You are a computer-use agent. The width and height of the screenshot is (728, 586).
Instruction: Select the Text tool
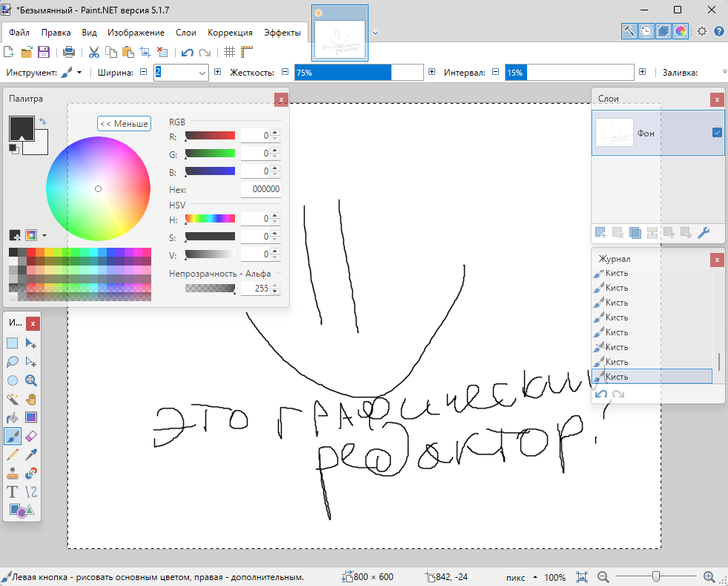pos(13,492)
